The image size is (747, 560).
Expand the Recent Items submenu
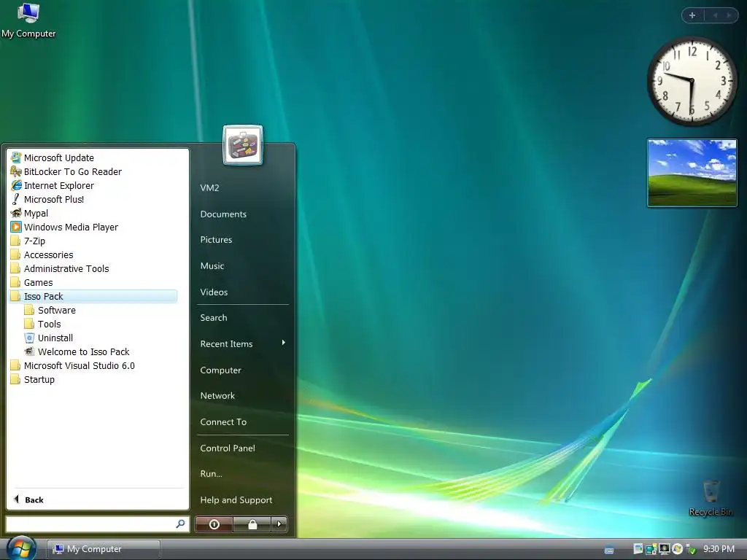pyautogui.click(x=242, y=344)
